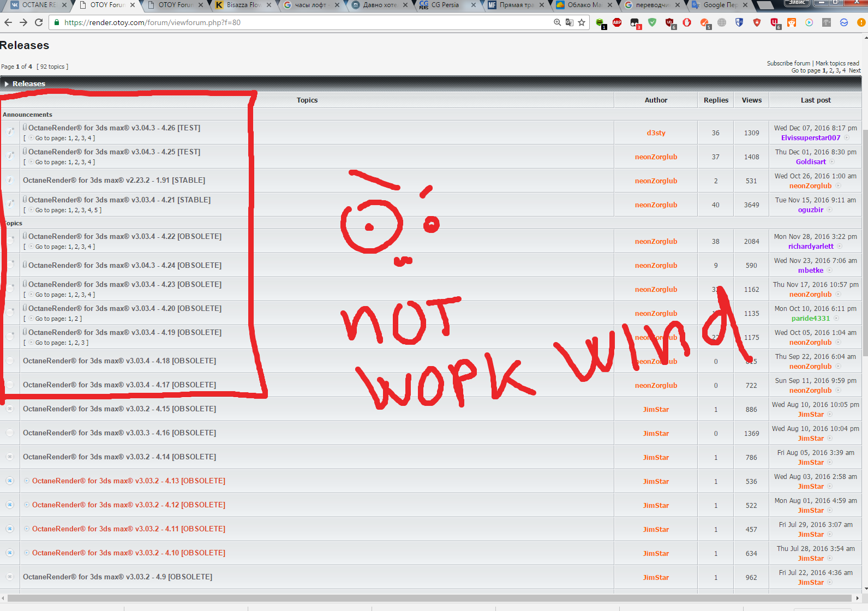Switch to the Bisazza Flow tab
The width and height of the screenshot is (868, 611).
pyautogui.click(x=243, y=5)
